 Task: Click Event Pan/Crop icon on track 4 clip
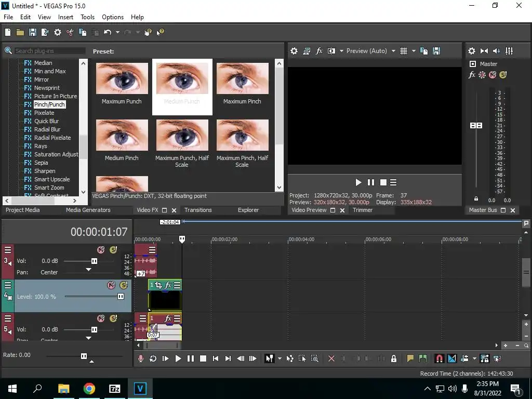pyautogui.click(x=158, y=285)
